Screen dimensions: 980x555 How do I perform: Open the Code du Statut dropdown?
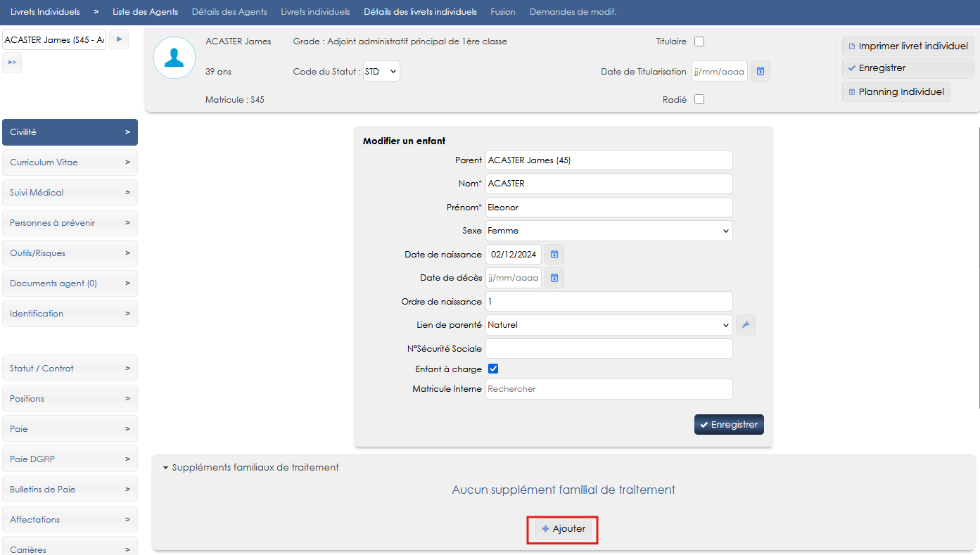(x=381, y=71)
